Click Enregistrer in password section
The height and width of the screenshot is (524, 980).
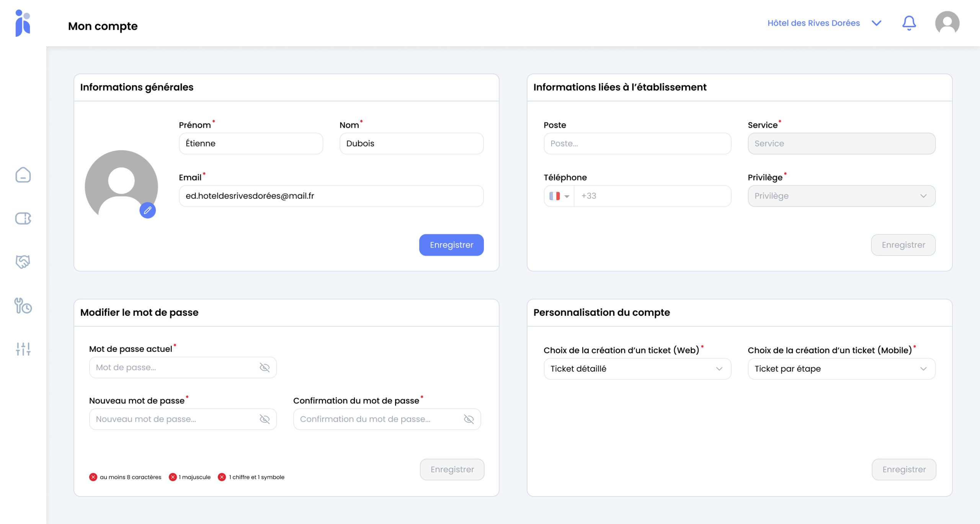(452, 469)
